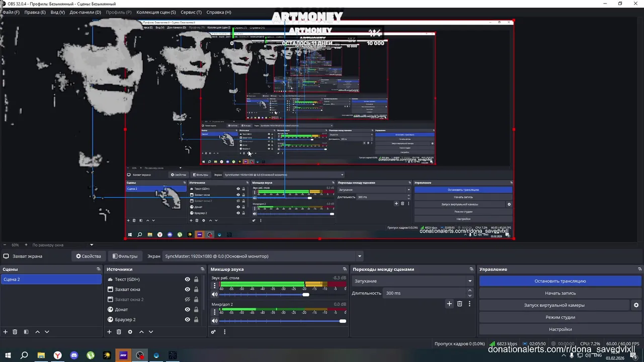Image resolution: width=644 pixels, height=362 pixels.
Task: Decrease transition duration with the down arrow
Action: (x=470, y=296)
